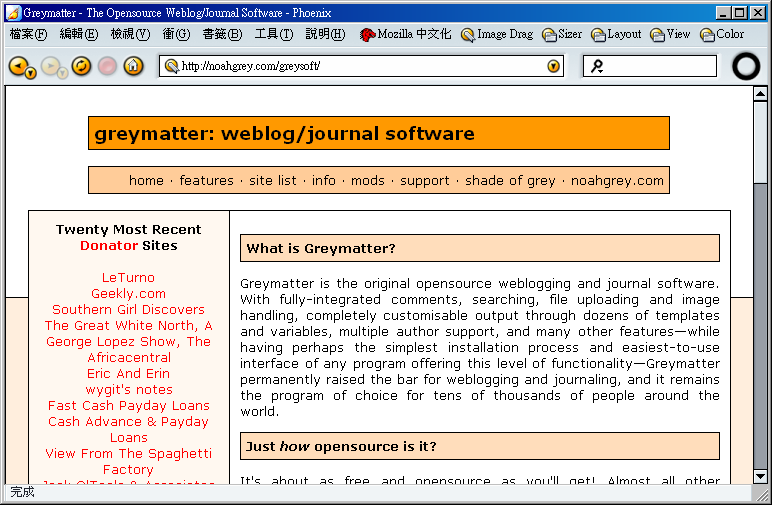Click the home navigation link
772x505 pixels.
146,181
